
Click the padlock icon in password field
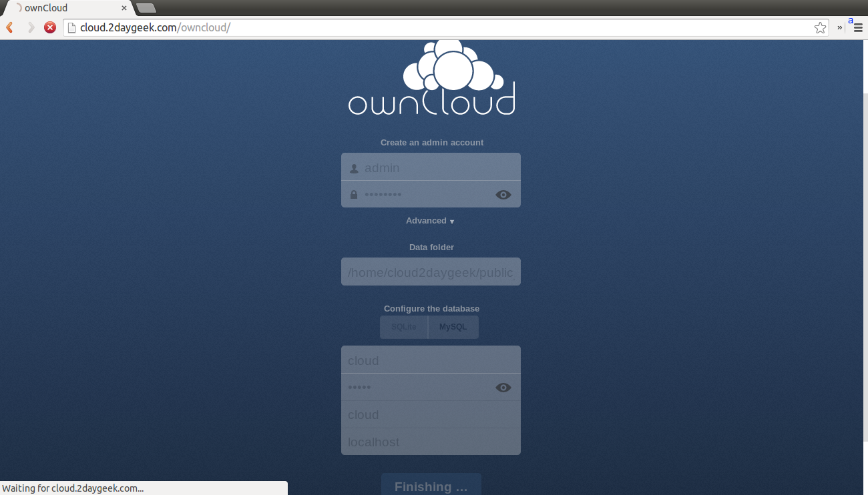click(354, 195)
